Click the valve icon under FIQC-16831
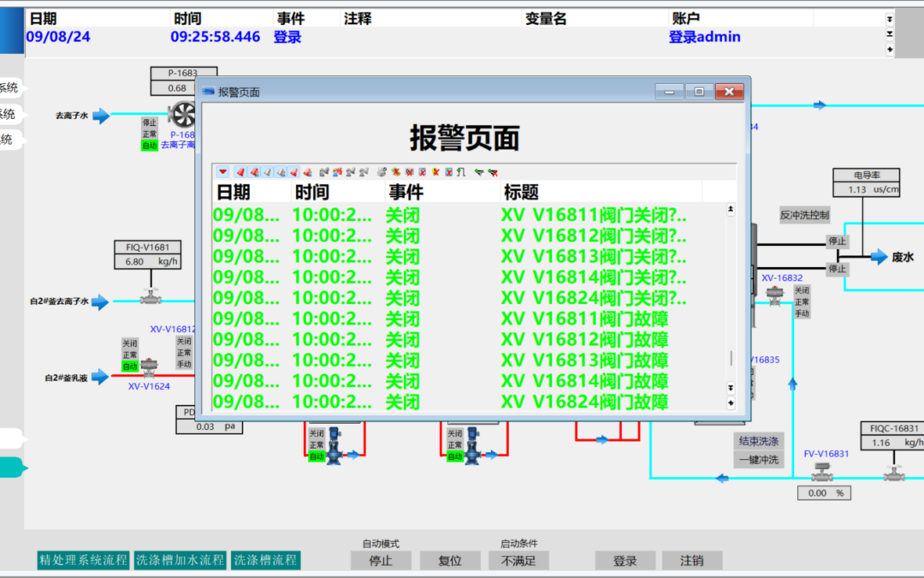 pos(894,473)
